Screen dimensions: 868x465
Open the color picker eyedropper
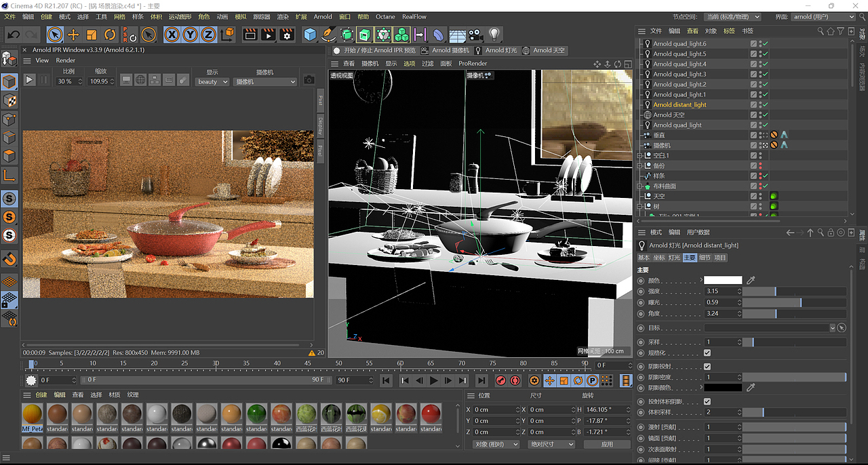(751, 280)
